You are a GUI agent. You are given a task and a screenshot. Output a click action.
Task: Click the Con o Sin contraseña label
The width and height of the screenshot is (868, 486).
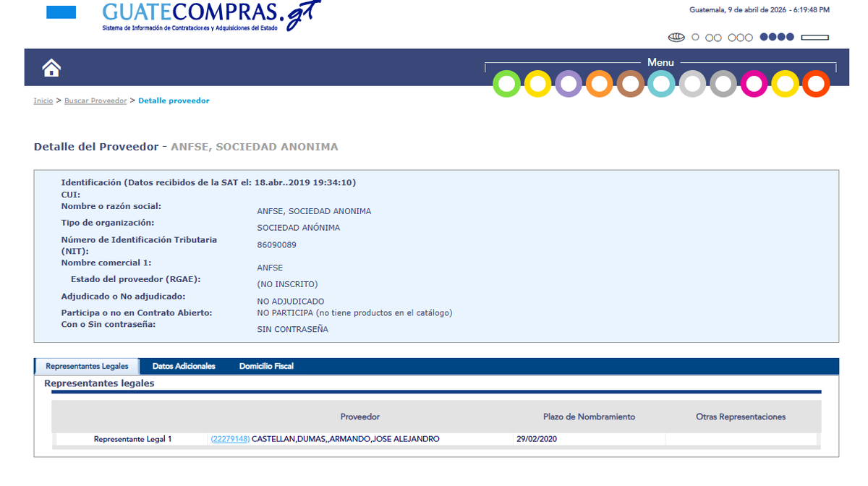click(109, 324)
